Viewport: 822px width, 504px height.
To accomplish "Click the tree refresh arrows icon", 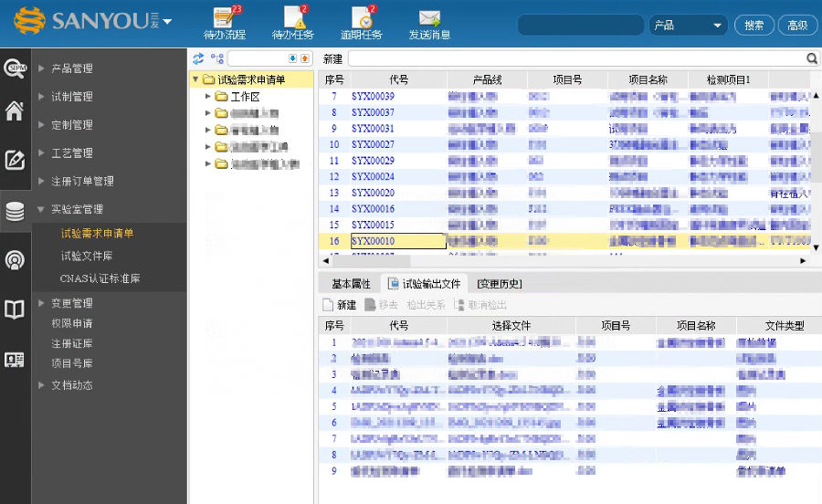I will [197, 58].
